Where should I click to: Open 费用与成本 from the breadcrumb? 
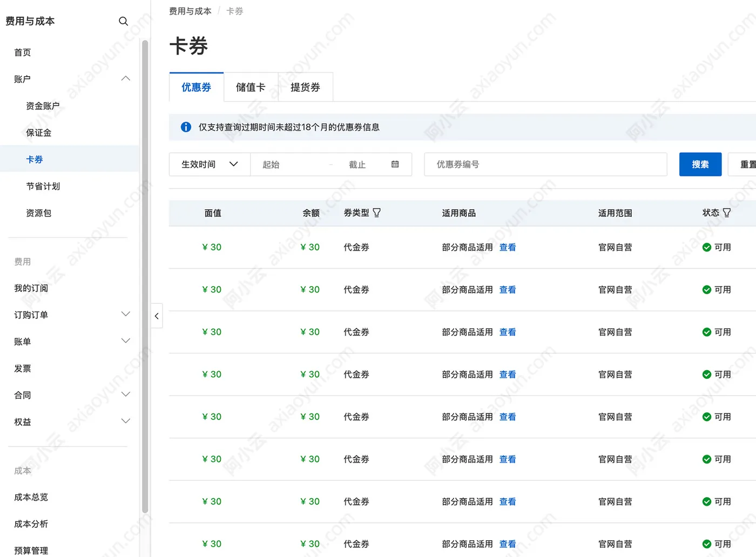coord(190,11)
